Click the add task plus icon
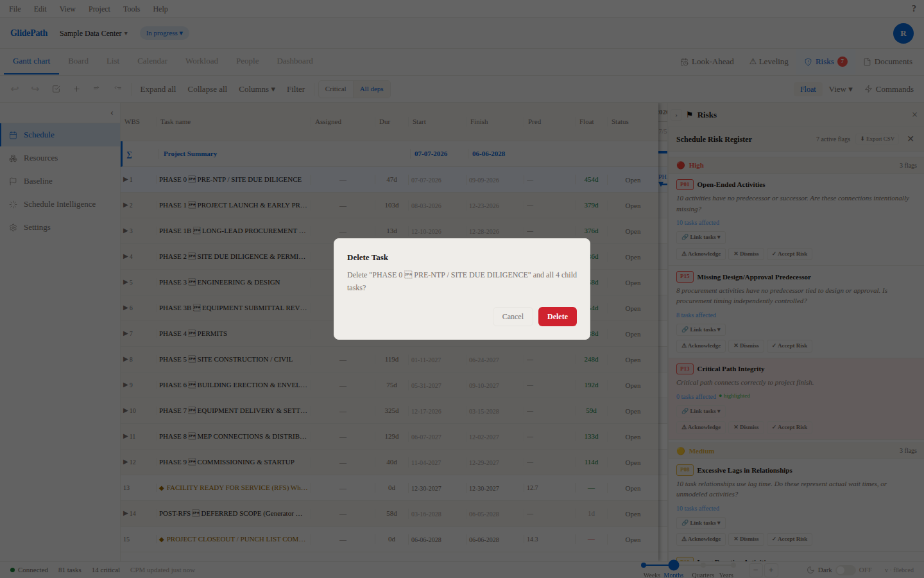 click(76, 89)
